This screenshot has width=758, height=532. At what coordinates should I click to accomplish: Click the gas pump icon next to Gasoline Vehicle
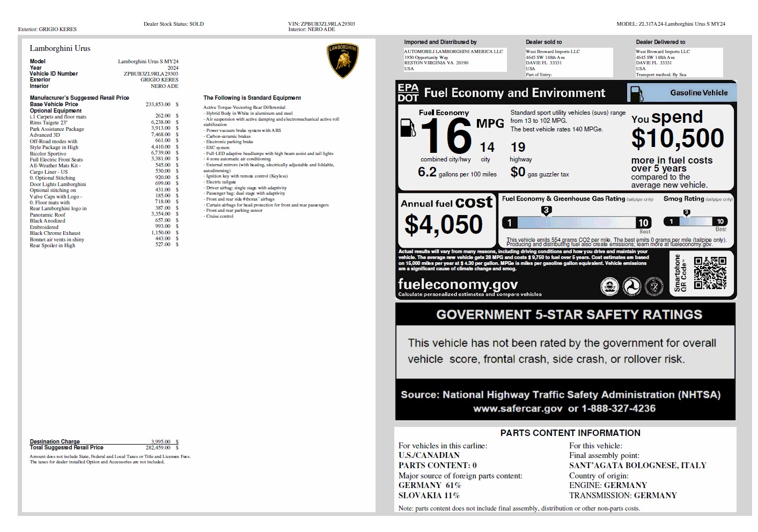click(x=637, y=94)
